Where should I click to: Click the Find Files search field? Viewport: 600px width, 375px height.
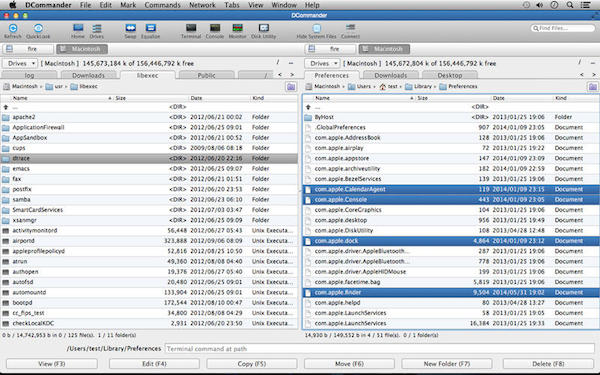562,28
